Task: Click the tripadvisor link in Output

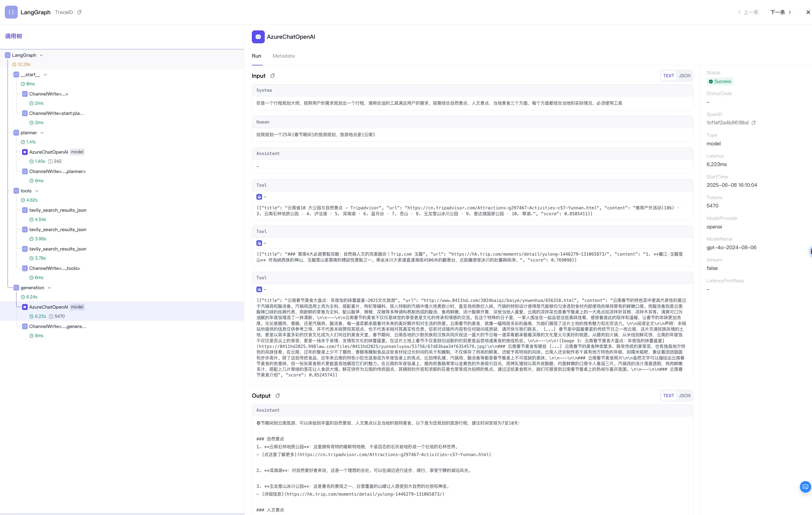Action: pos(394,455)
